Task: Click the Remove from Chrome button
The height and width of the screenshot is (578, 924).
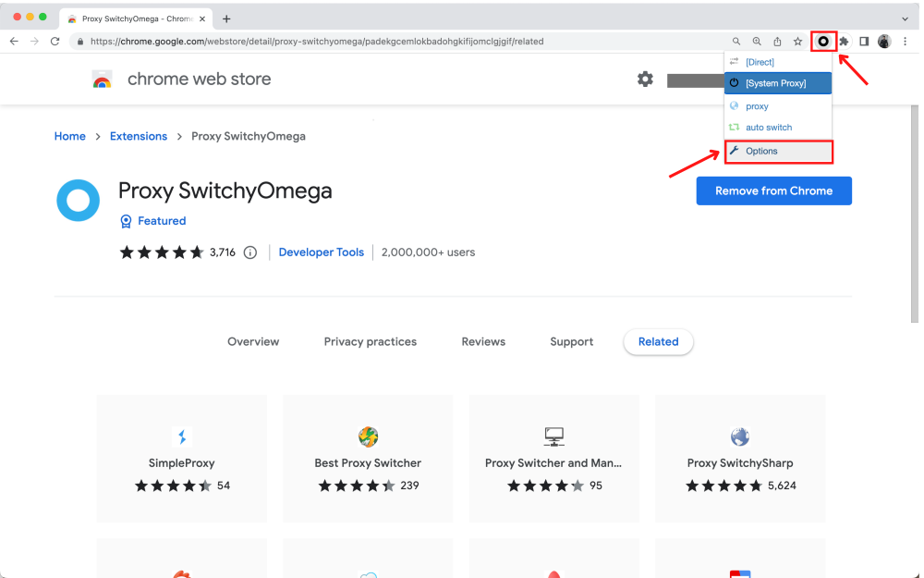Action: (773, 191)
